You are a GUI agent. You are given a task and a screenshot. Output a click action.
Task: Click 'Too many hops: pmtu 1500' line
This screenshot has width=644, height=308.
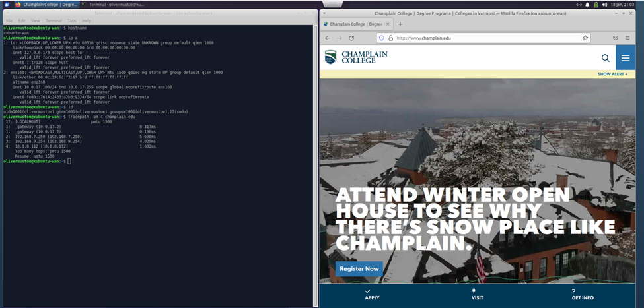tap(43, 151)
